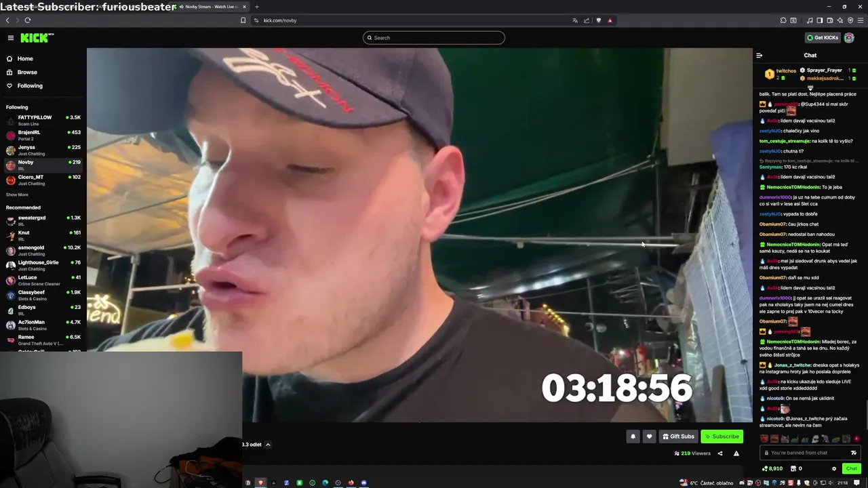Open the user profile avatar menu
This screenshot has height=488, width=868.
pos(849,38)
